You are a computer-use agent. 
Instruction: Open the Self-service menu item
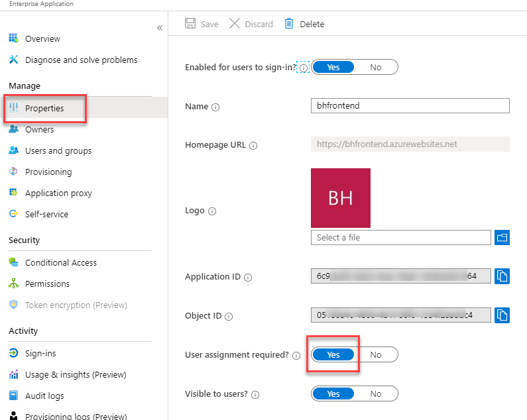46,214
